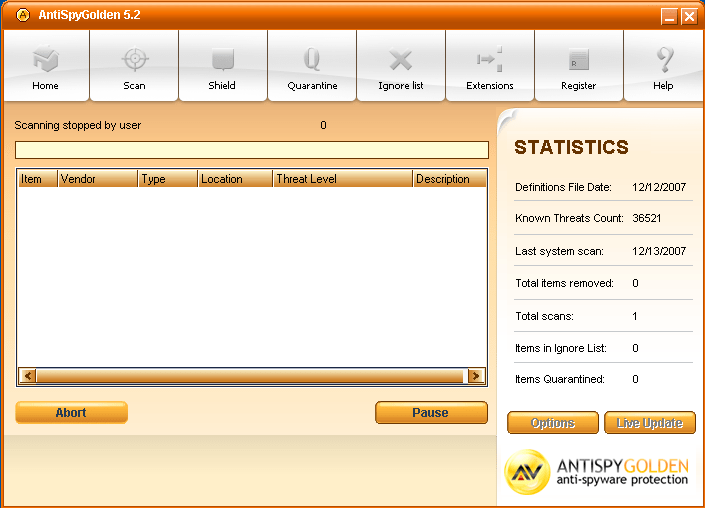Open the Extensions toolbar icon

click(489, 61)
